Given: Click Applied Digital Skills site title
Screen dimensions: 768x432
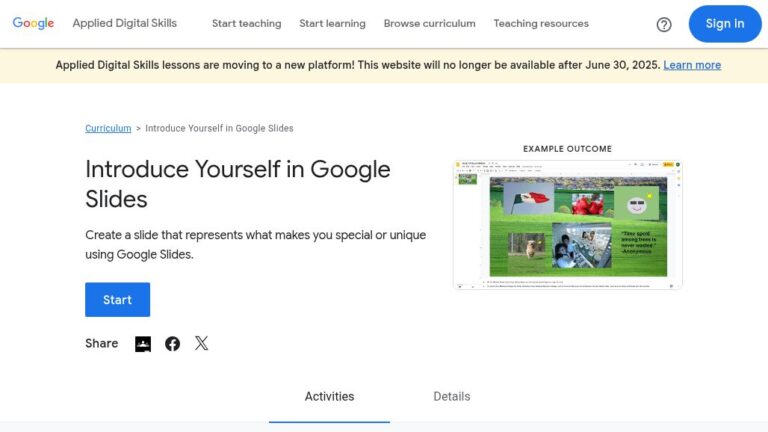Looking at the screenshot, I should click(124, 24).
